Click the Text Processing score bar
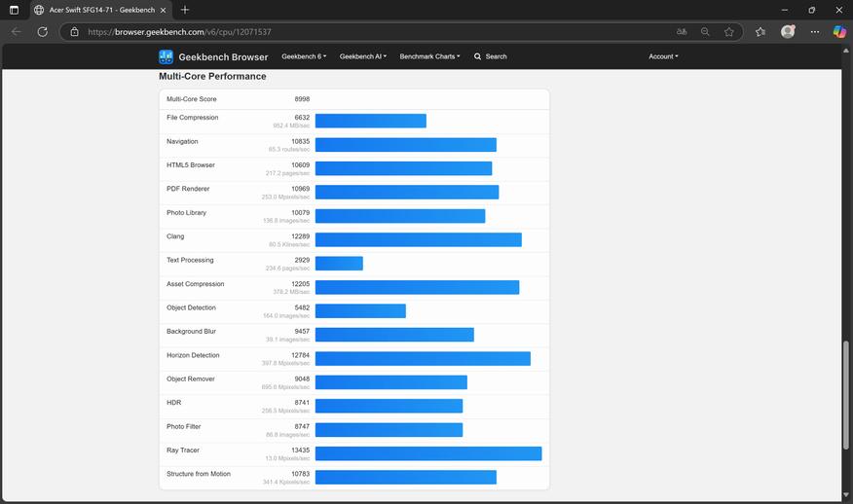Viewport: 853px width, 504px height. point(339,263)
